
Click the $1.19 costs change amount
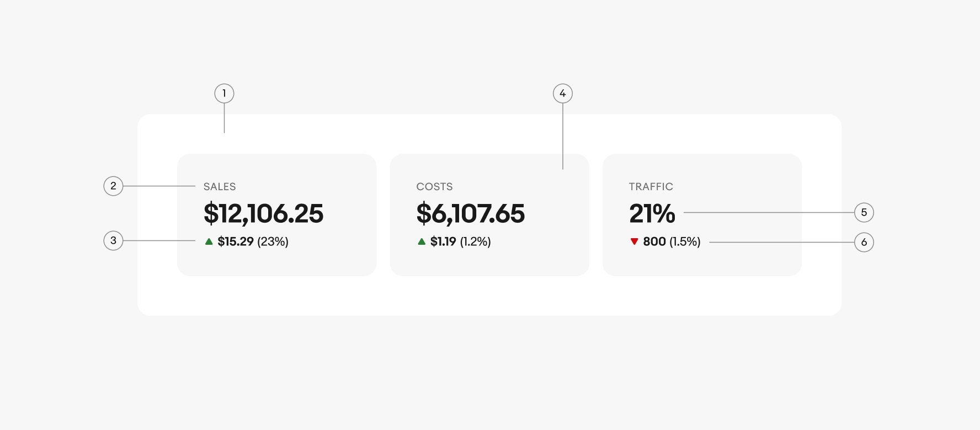click(x=443, y=241)
